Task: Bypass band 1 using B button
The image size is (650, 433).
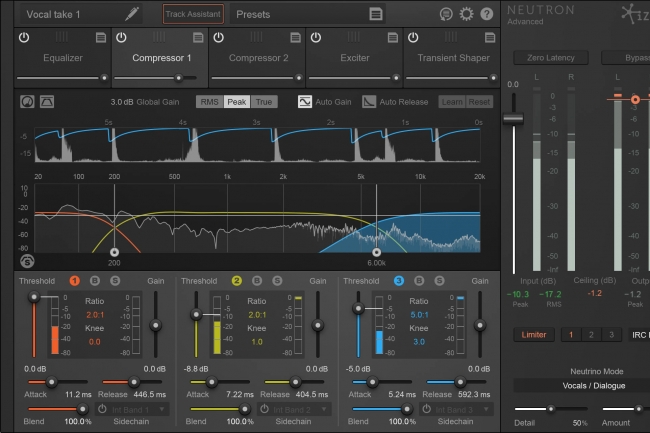Action: coord(95,281)
